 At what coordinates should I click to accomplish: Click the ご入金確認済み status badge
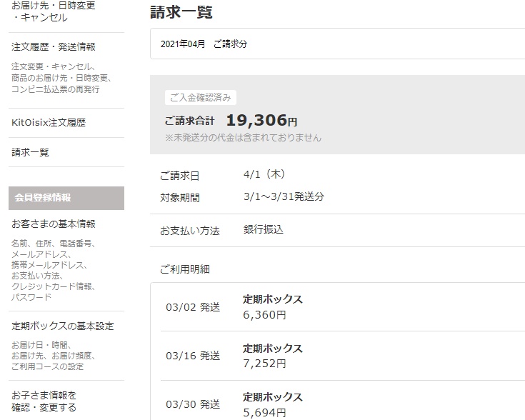tap(201, 97)
